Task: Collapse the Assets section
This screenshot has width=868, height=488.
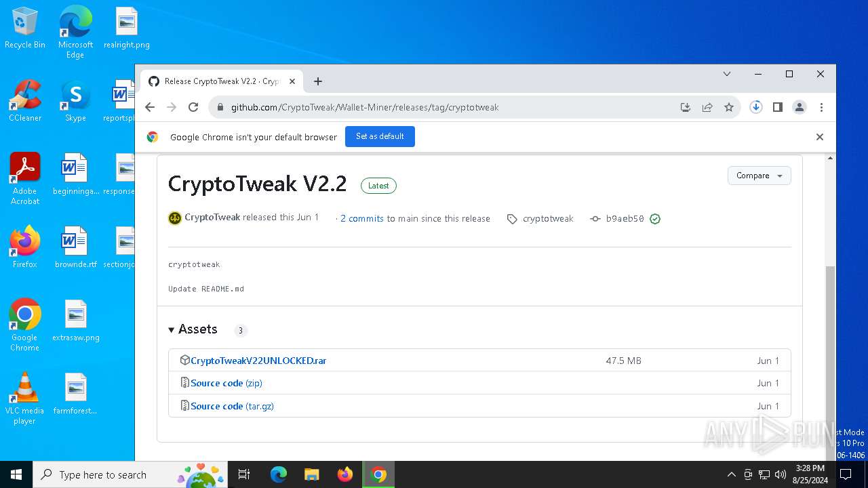Action: (193, 329)
